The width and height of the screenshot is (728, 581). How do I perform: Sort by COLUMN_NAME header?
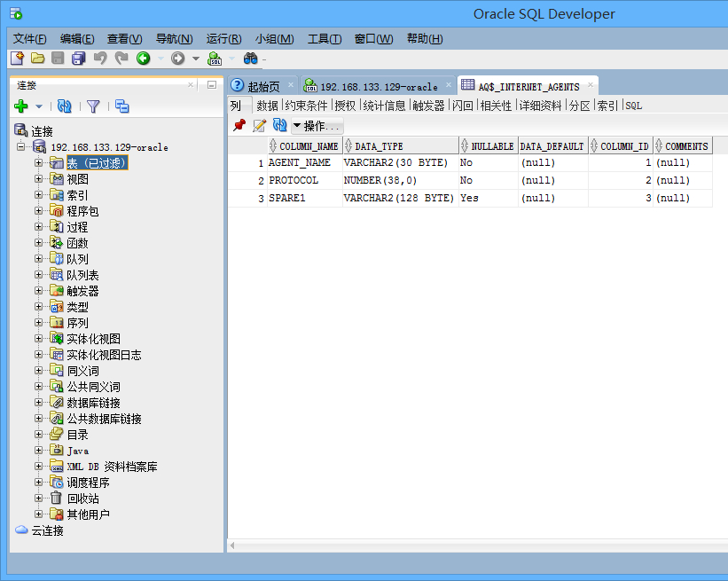point(305,146)
